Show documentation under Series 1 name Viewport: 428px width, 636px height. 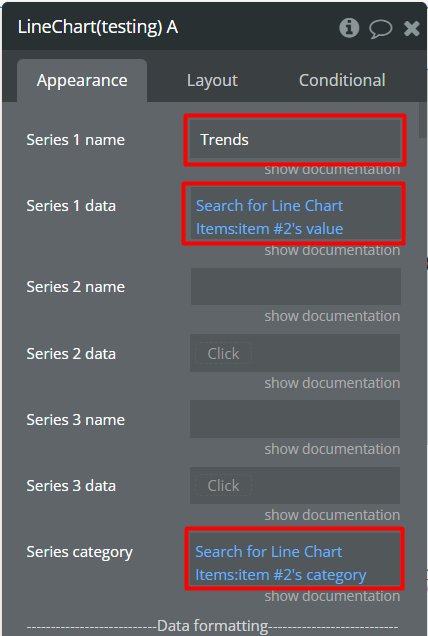[x=332, y=169]
